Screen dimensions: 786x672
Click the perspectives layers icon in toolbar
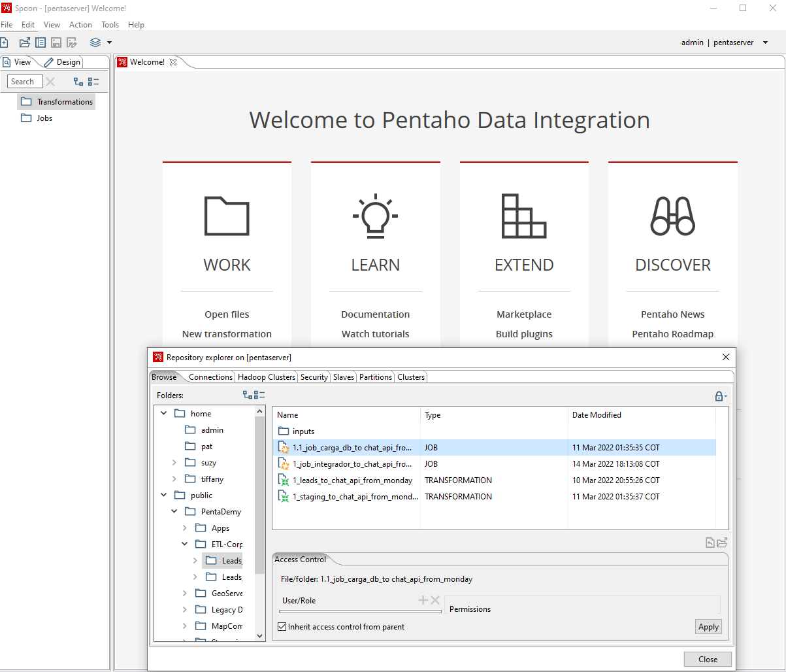pyautogui.click(x=95, y=42)
